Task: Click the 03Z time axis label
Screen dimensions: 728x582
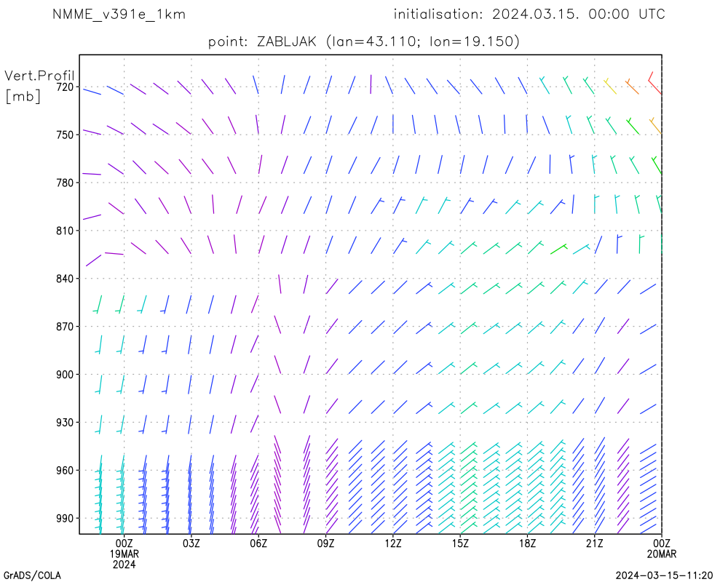Action: [x=191, y=543]
